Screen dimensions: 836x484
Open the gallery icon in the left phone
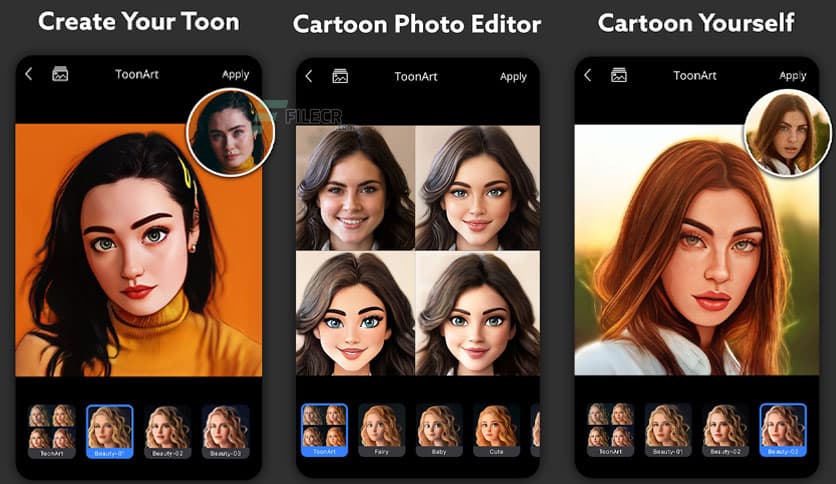[60, 74]
